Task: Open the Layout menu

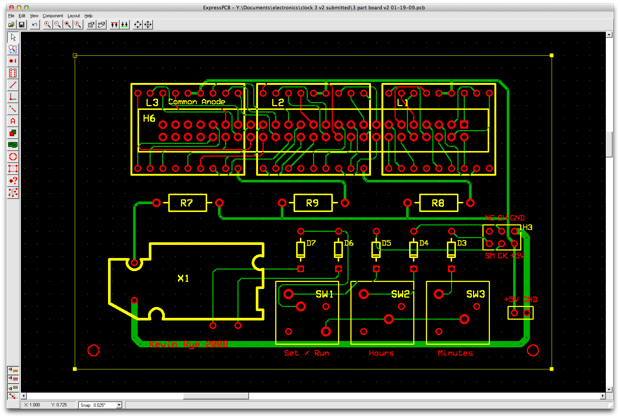Action: [x=74, y=16]
